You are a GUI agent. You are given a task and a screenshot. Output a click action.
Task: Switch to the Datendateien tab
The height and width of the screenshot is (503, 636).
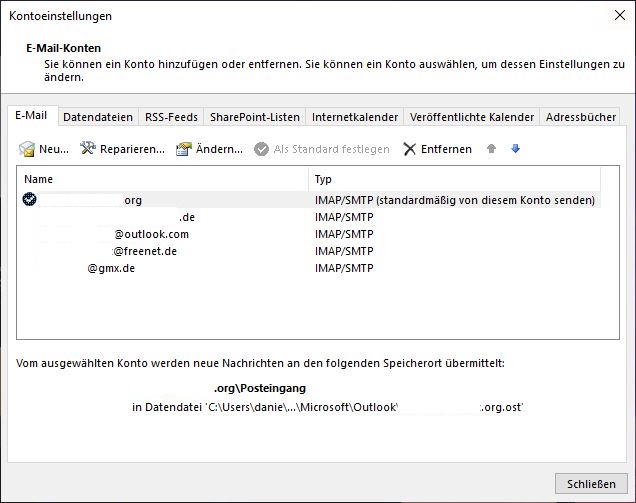(98, 117)
